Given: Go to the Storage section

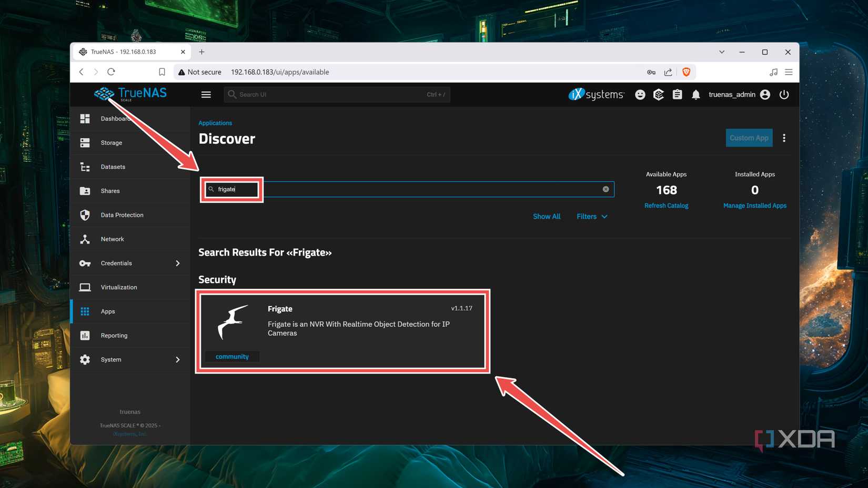Looking at the screenshot, I should coord(130,143).
